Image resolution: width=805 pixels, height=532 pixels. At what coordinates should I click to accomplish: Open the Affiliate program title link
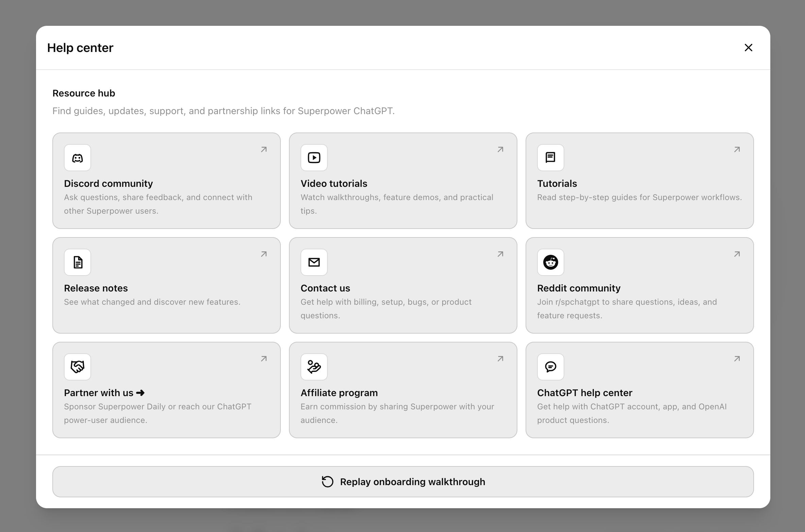pos(339,393)
